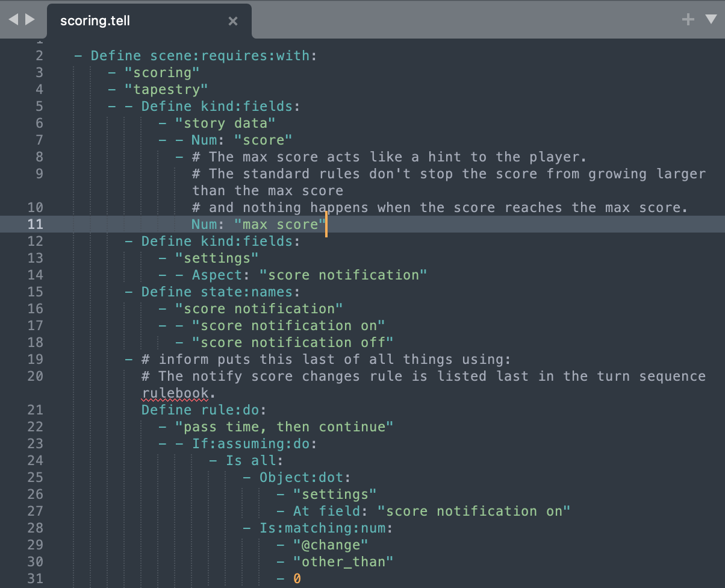Click the "tapestry" string
Viewport: 725px width, 588px height.
click(166, 89)
